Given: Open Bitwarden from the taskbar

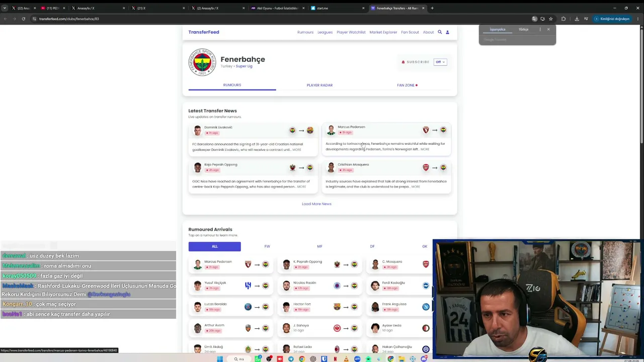Looking at the screenshot, I should (324, 359).
